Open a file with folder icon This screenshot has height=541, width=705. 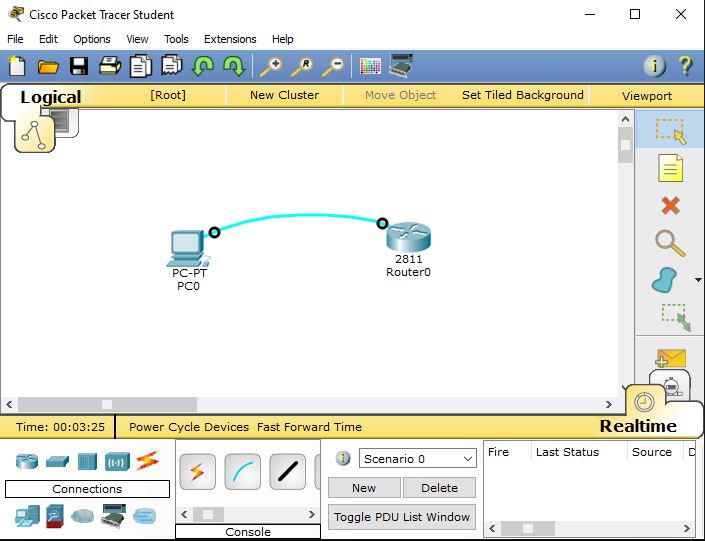[x=48, y=67]
